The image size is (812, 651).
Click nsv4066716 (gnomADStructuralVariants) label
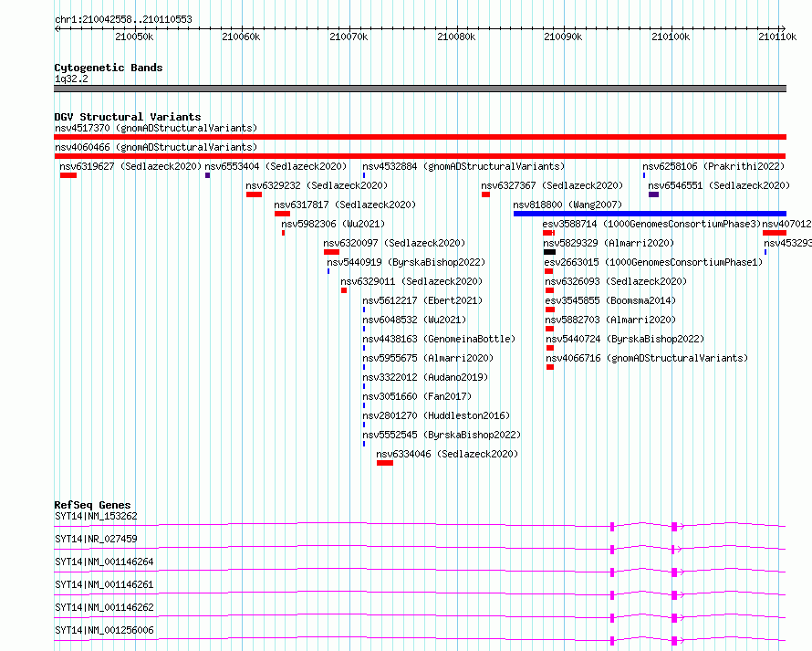[647, 358]
